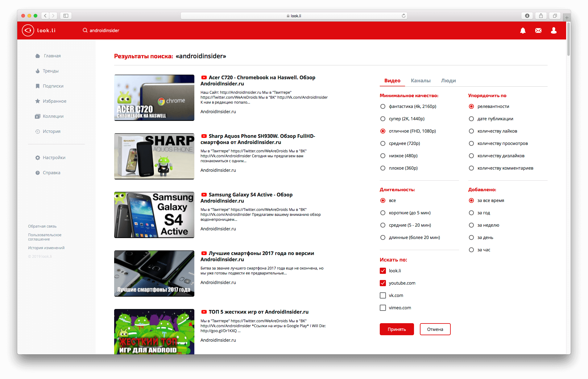
Task: Click the search magnifier icon in header
Action: coord(85,30)
